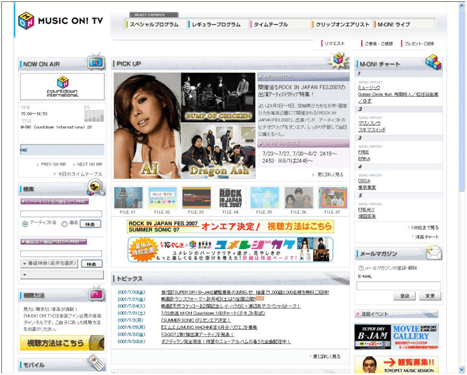
Task: Click the 検索 button beside the 番組検索 dropdown
Action: [92, 264]
